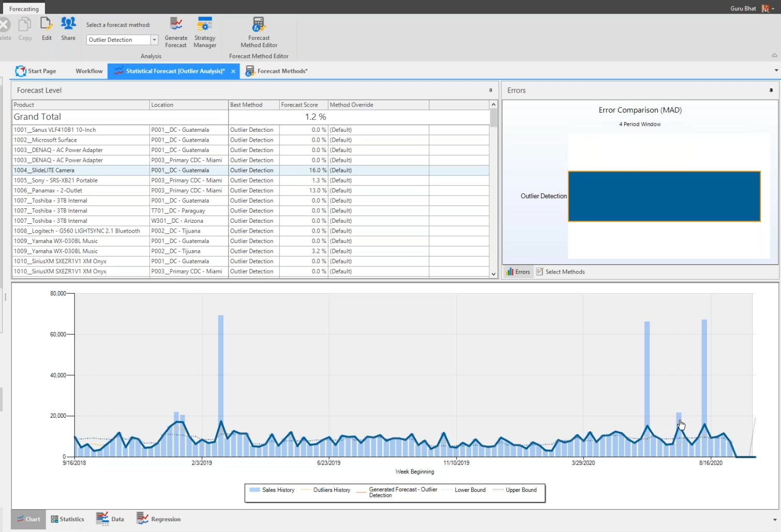Sort by Forecast Score column header
The height and width of the screenshot is (532, 781).
point(304,104)
